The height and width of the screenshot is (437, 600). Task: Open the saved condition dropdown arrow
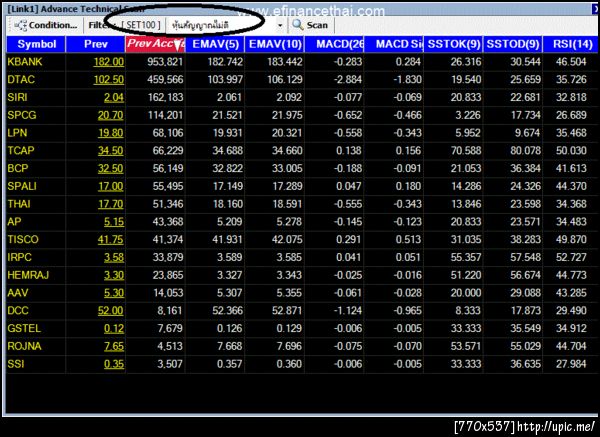click(x=280, y=25)
